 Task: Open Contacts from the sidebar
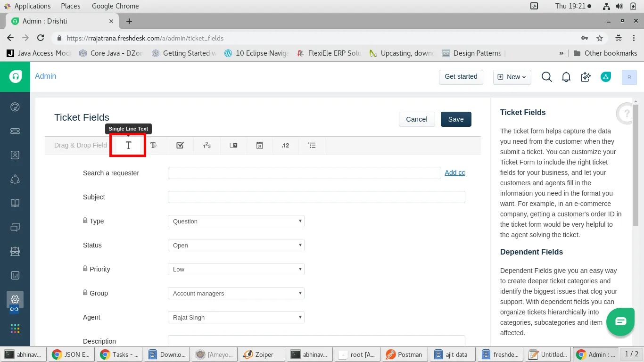15,155
